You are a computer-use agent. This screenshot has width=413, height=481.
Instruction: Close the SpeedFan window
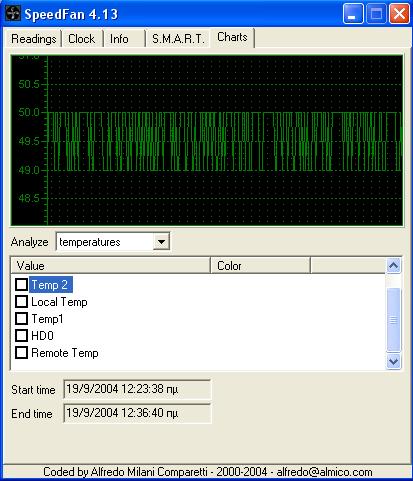[x=399, y=14]
